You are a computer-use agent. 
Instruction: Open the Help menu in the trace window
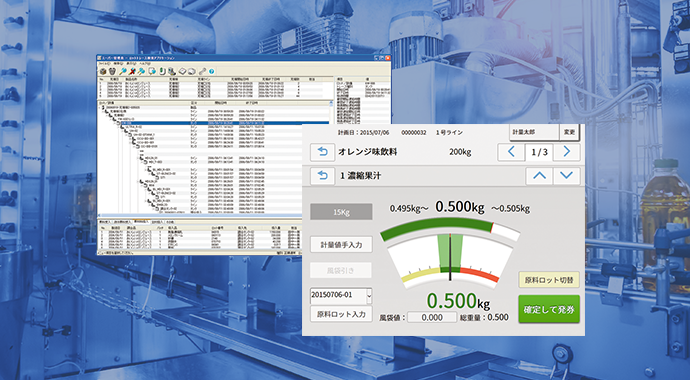pyautogui.click(x=145, y=63)
